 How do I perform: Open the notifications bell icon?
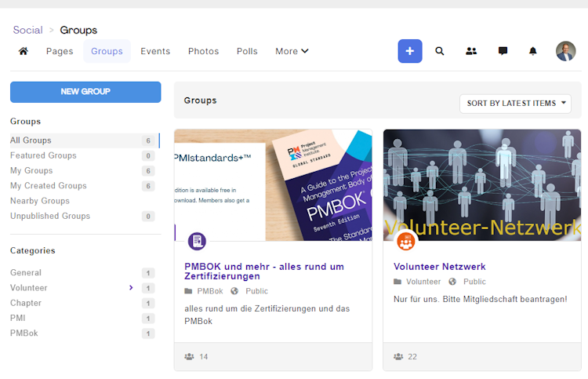532,51
